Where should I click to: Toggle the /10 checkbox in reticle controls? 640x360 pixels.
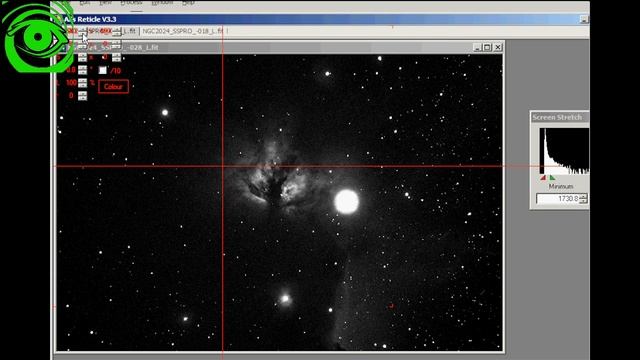point(102,70)
